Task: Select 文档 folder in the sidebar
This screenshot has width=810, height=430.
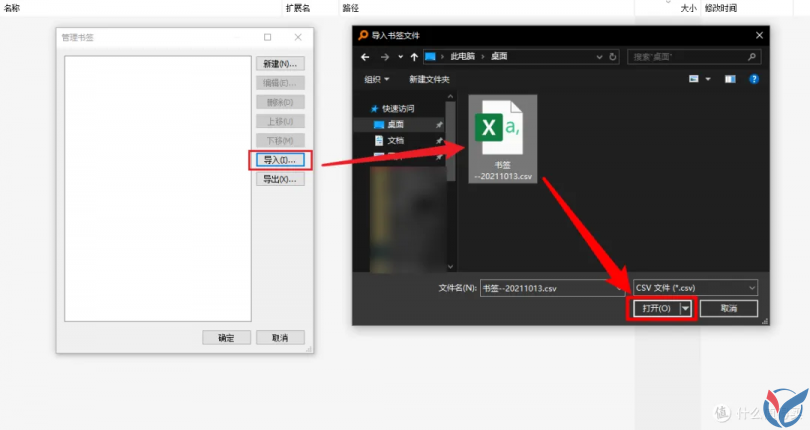Action: tap(396, 140)
